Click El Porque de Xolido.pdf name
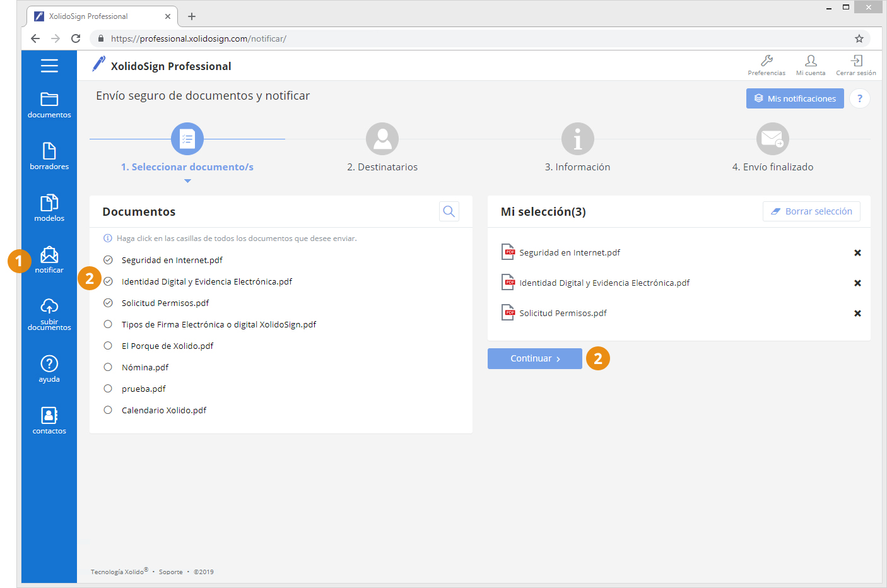 pyautogui.click(x=168, y=346)
